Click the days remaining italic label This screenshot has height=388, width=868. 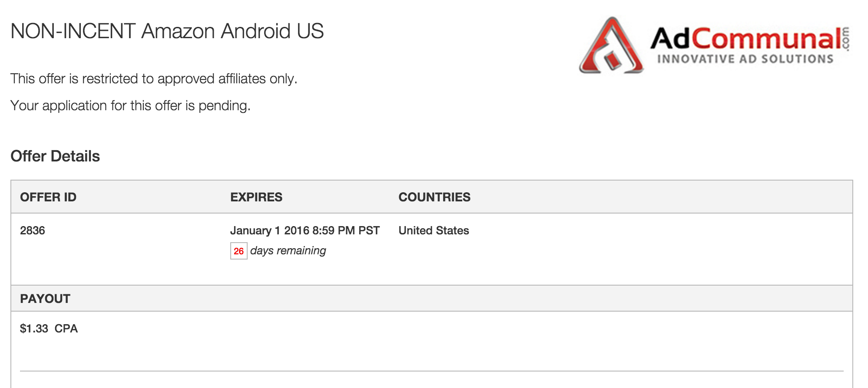[288, 251]
